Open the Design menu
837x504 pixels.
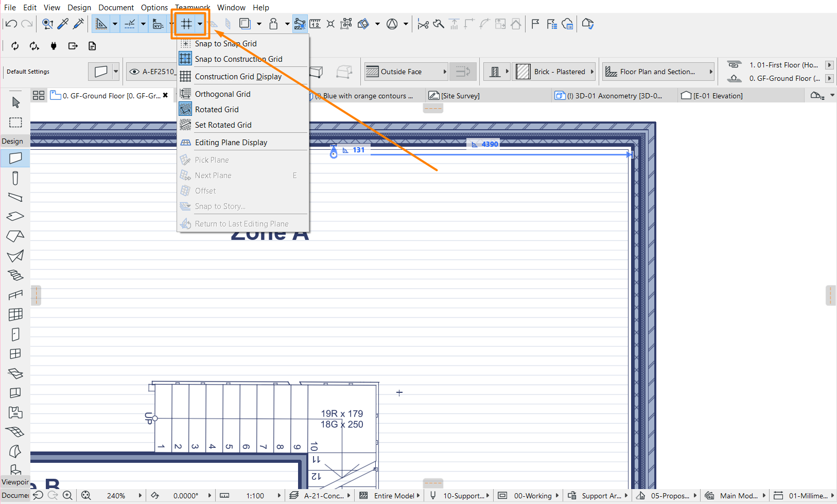(79, 7)
